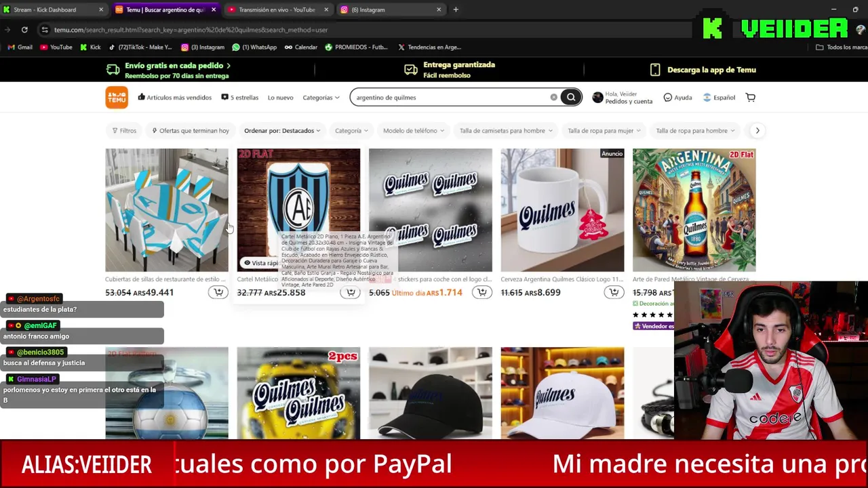Add the Quilmes mug item to cart
The image size is (868, 488).
coord(614,292)
